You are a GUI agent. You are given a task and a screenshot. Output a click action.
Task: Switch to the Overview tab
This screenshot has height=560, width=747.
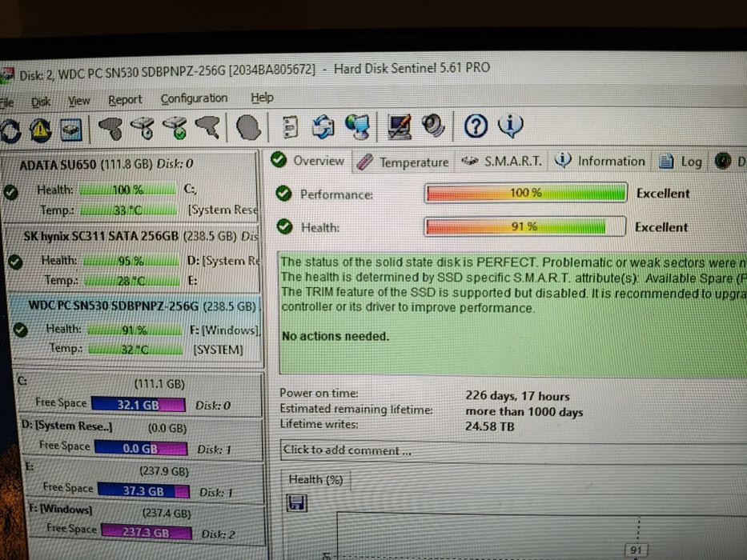[x=307, y=161]
